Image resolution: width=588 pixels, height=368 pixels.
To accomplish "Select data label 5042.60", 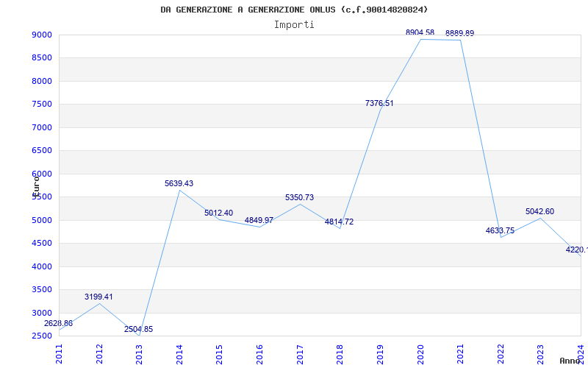I will pyautogui.click(x=539, y=211).
